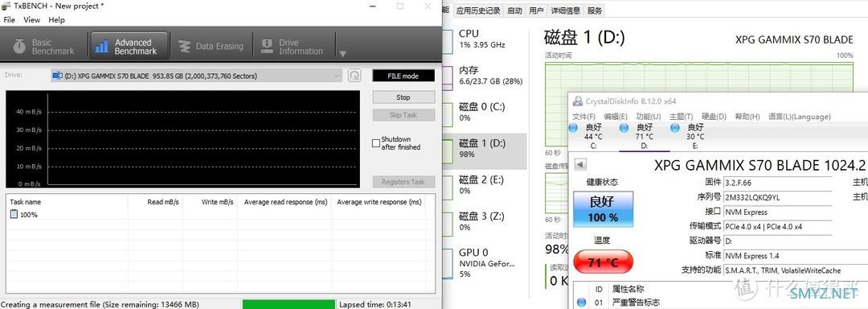Open the Help menu in TxBENCH

click(x=56, y=19)
